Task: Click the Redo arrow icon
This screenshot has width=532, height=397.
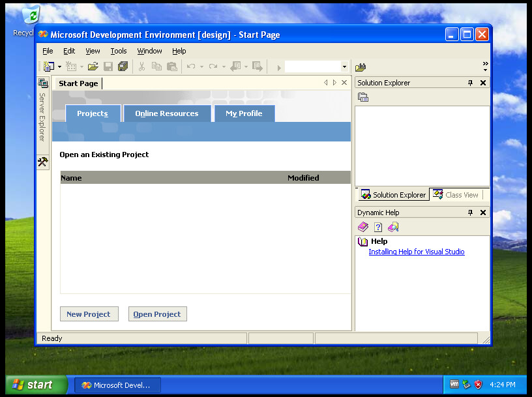Action: click(213, 66)
